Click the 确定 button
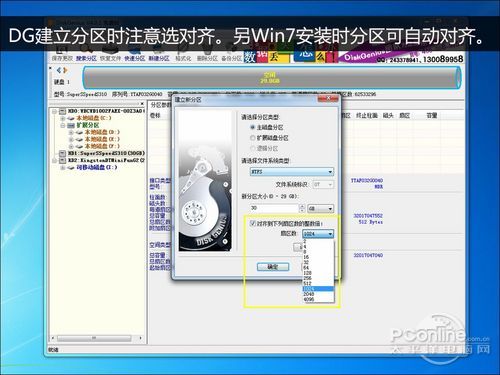500x375 pixels. point(273,267)
